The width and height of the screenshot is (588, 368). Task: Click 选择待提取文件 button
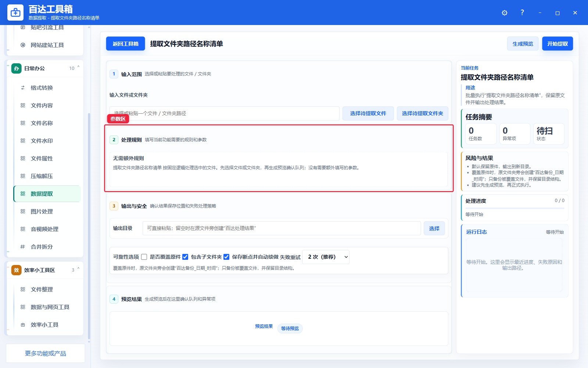368,113
